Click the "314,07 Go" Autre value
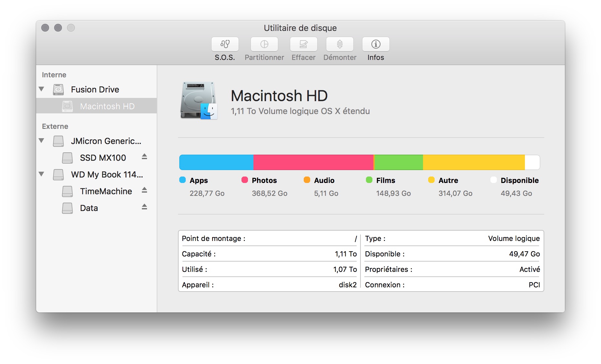The height and width of the screenshot is (364, 601). pyautogui.click(x=455, y=193)
